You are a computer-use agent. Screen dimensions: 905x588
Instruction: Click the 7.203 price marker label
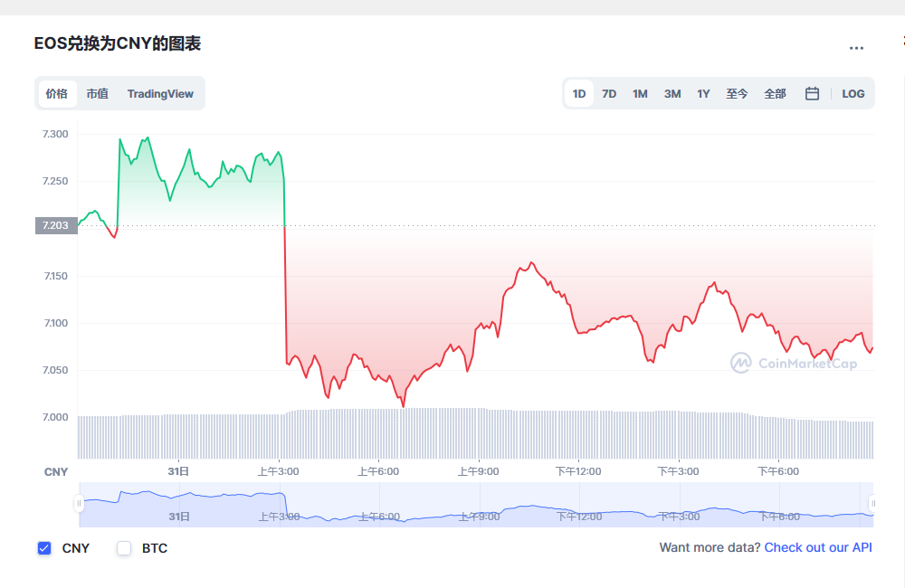pyautogui.click(x=56, y=225)
